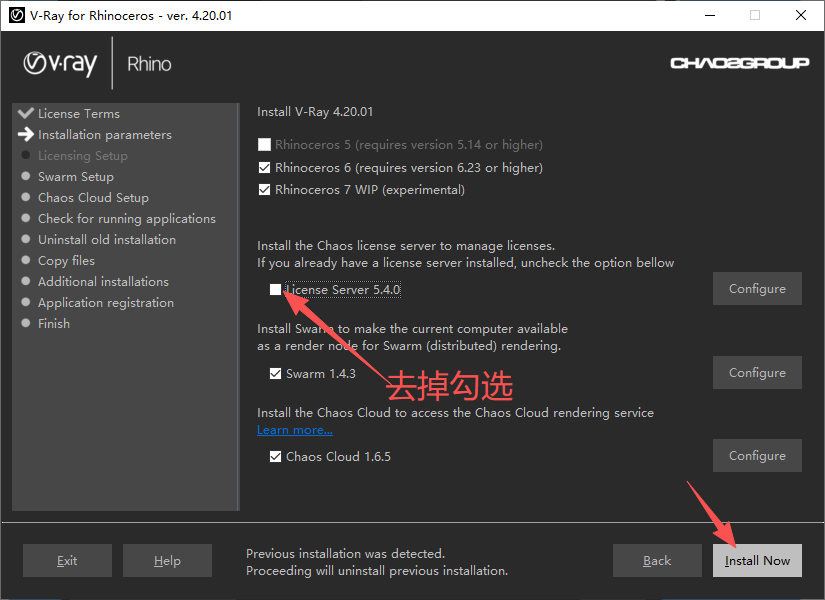Screen dimensions: 825x600
Task: Select Finish step in sidebar
Action: pos(54,324)
